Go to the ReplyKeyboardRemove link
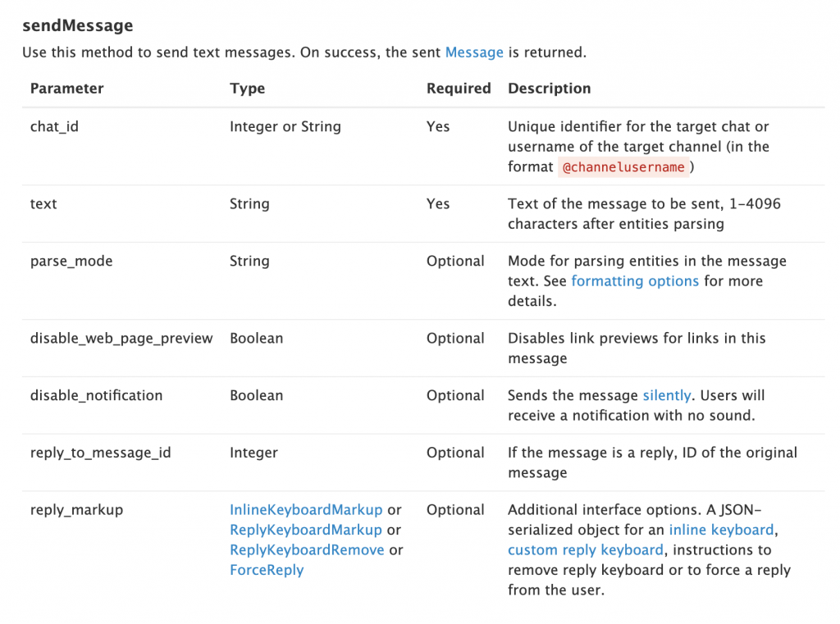 (x=307, y=550)
